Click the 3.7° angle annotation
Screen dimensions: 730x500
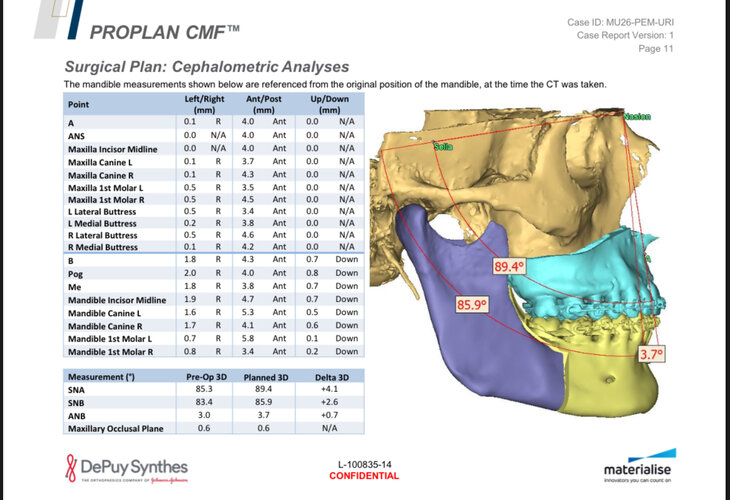(x=651, y=354)
